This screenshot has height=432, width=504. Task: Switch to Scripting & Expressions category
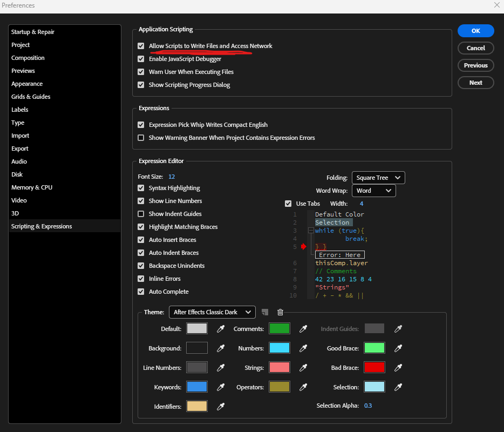pyautogui.click(x=42, y=226)
